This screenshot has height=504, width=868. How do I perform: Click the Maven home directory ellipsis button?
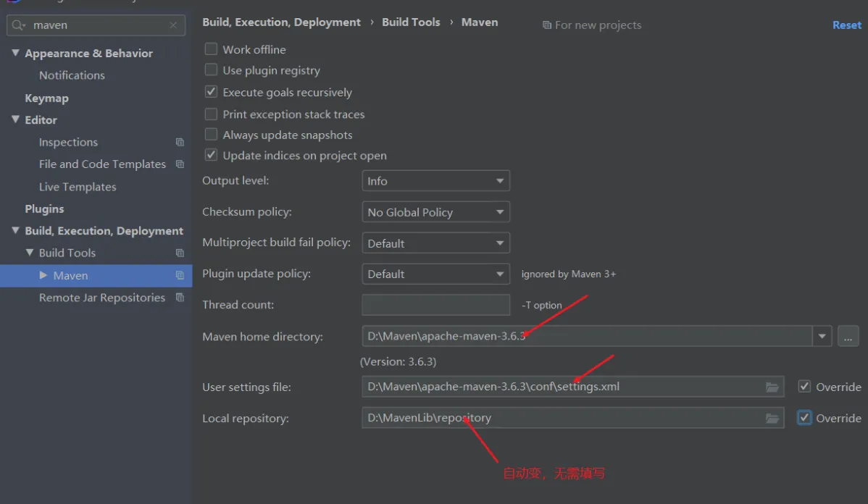848,337
